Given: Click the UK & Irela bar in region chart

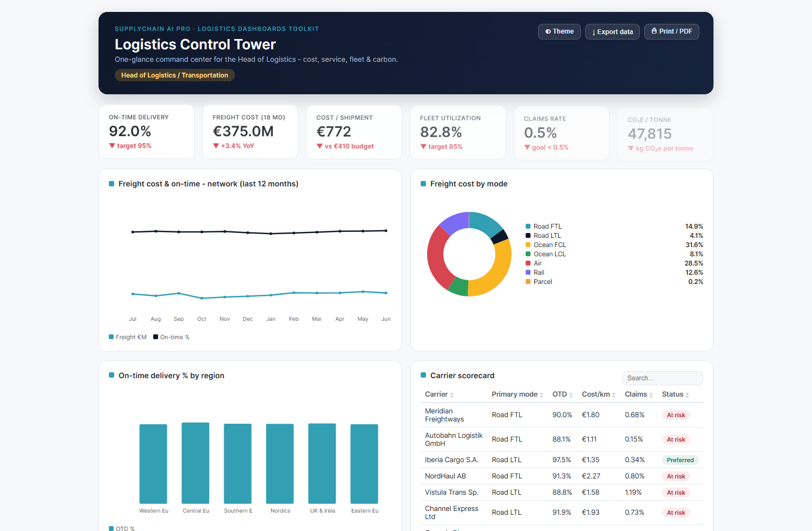Looking at the screenshot, I should point(322,464).
